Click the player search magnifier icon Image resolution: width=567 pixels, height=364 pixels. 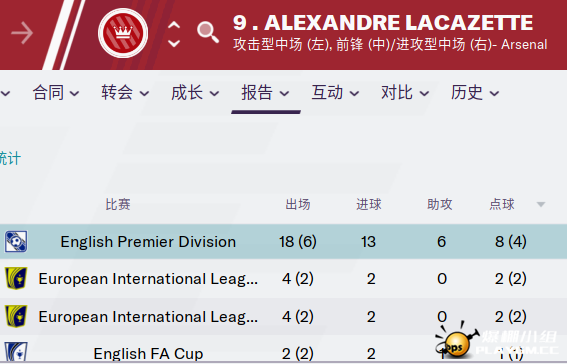[x=208, y=32]
